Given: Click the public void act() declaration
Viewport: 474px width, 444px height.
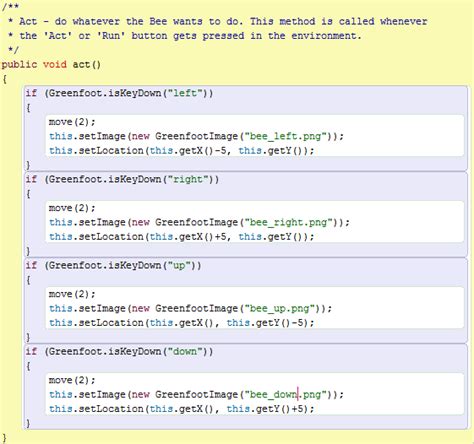Looking at the screenshot, I should [51, 64].
